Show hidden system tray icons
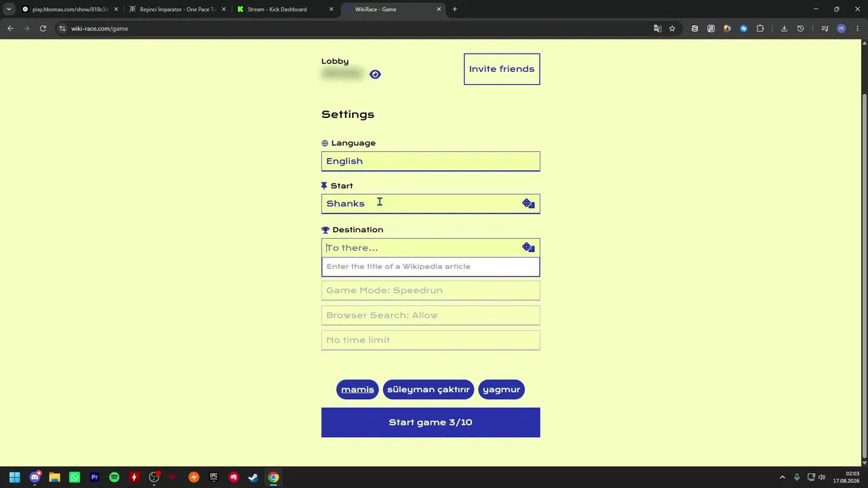Image resolution: width=868 pixels, height=488 pixels. [x=782, y=477]
